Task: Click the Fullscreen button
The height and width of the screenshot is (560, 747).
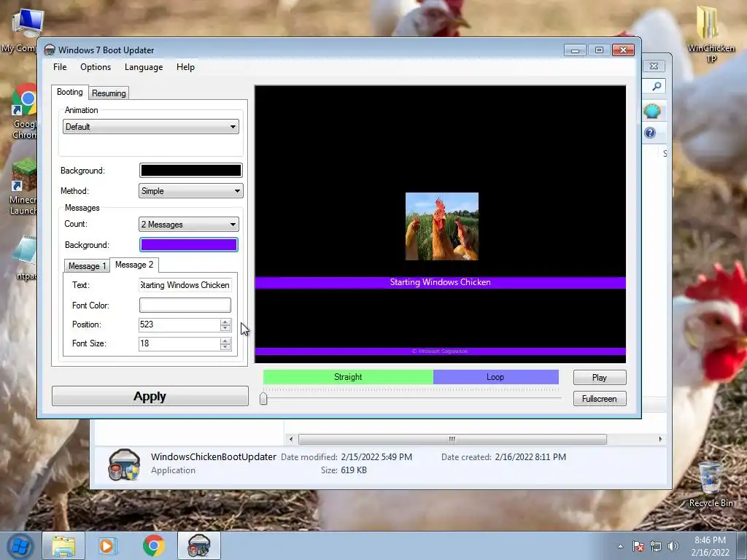Action: (600, 399)
